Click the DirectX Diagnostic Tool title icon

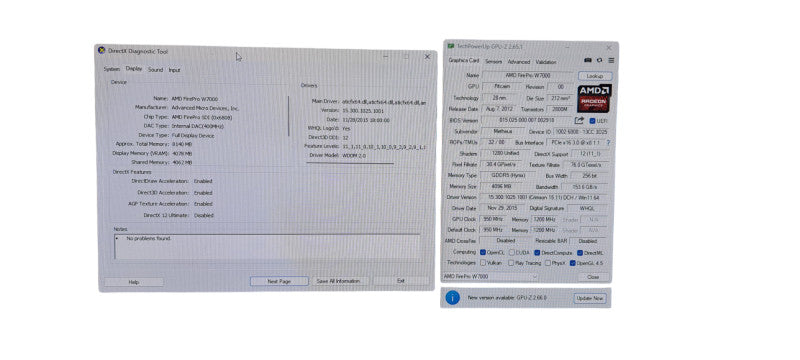(102, 50)
